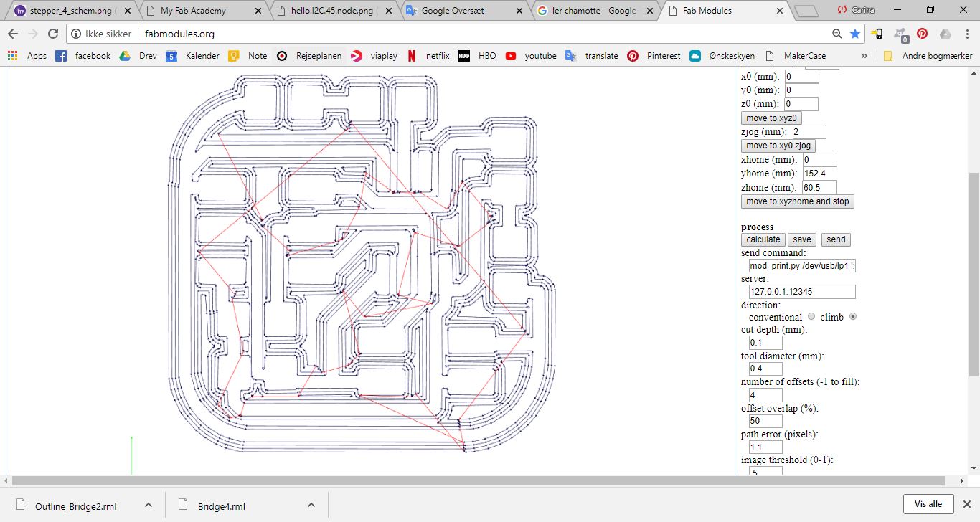Open the Rejseplanen bookmark
980x522 pixels.
[x=309, y=56]
